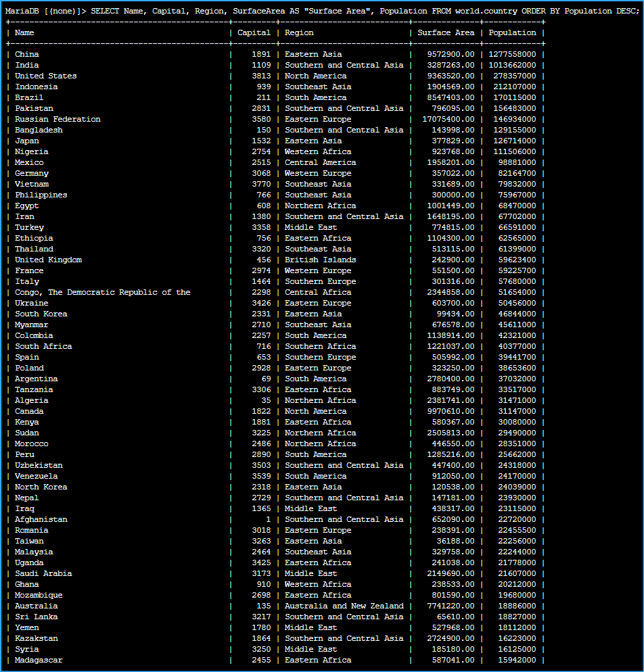Click Saudi Arabia in the Name column
644x672 pixels.
(43, 573)
